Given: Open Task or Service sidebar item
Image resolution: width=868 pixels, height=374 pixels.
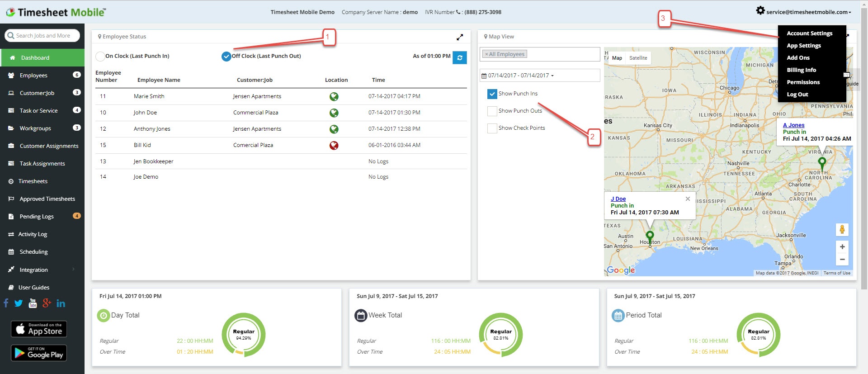Looking at the screenshot, I should coord(42,110).
